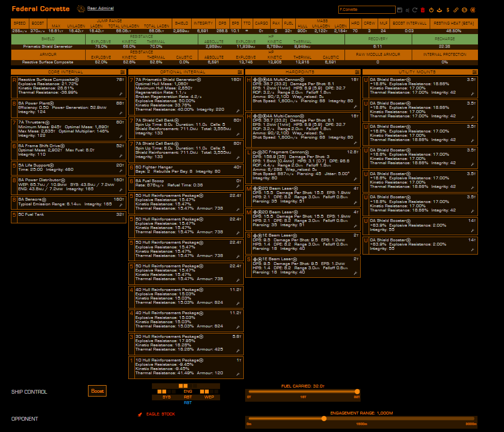Click the rename build icon
Screen dimensions: 504x432
point(407,10)
